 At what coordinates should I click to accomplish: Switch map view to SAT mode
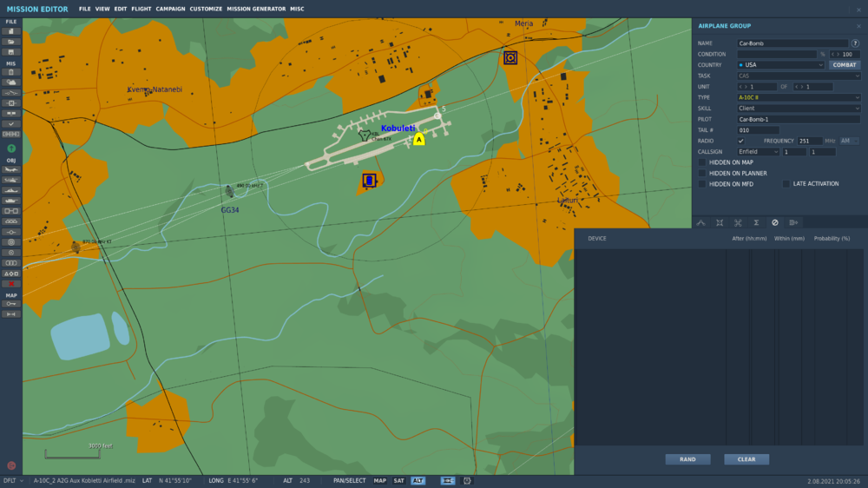[x=398, y=481]
